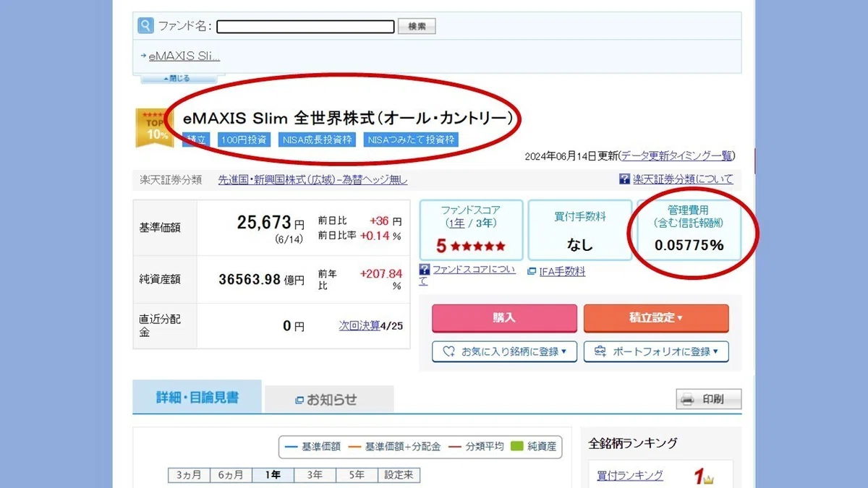The width and height of the screenshot is (868, 488).
Task: Click the 管理費用 value 0.05775%
Action: [689, 245]
